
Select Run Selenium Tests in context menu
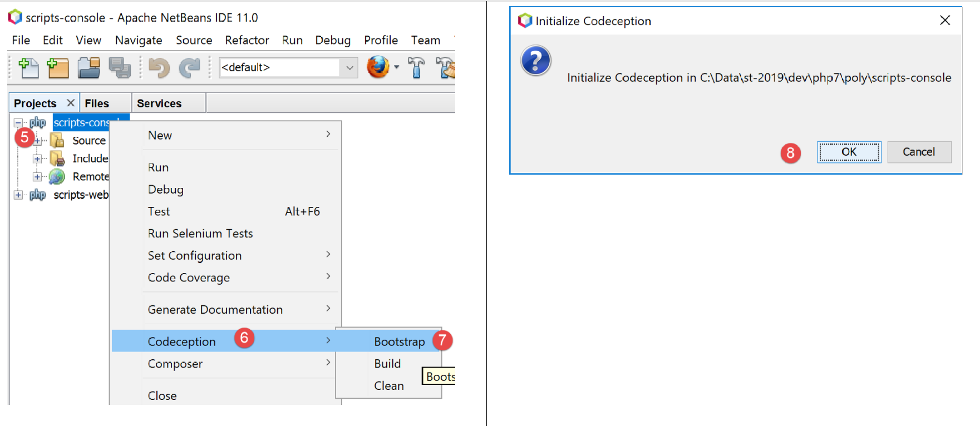(200, 234)
